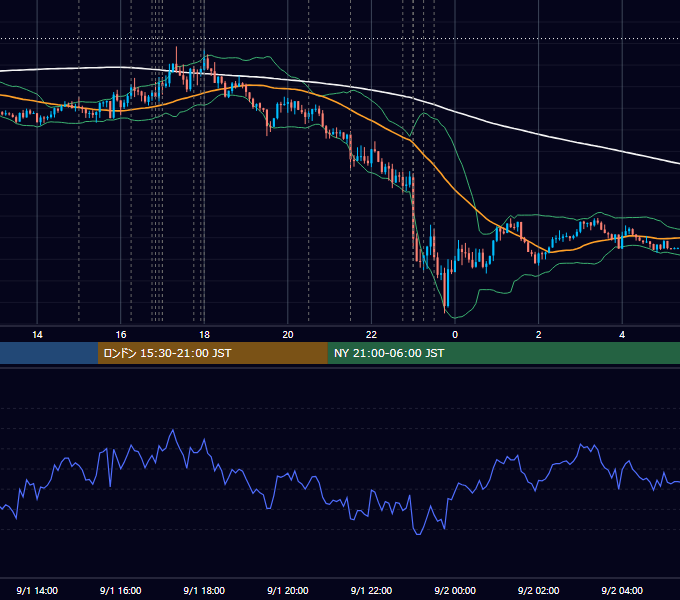
Task: Click the 2 hour label on price chart
Action: [x=539, y=335]
